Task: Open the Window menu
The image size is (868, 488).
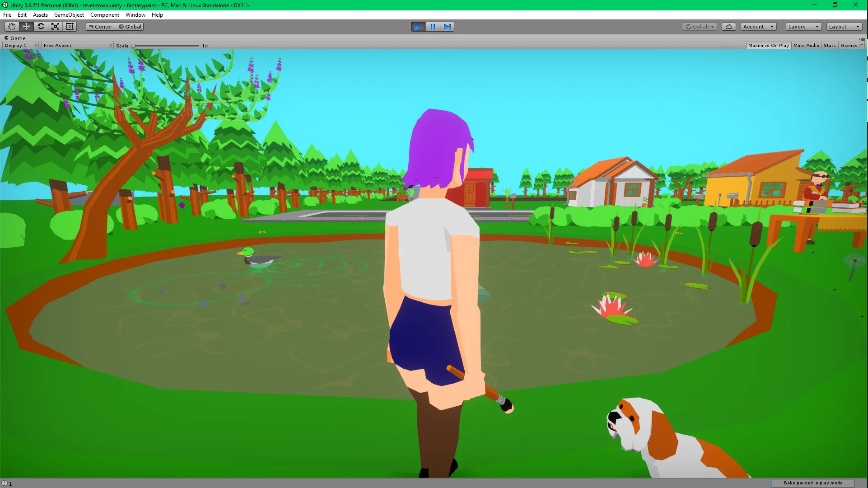Action: tap(135, 15)
